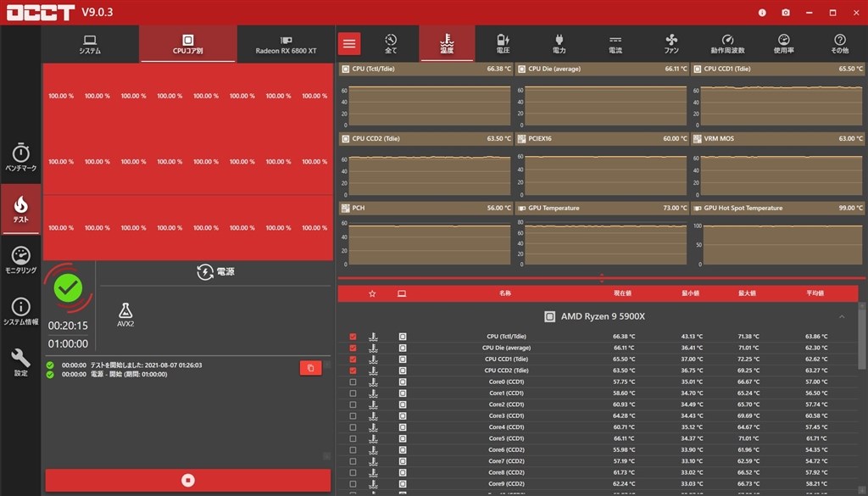Click chip icon in Core6 (CCD2) row
Image resolution: width=868 pixels, height=496 pixels.
pyautogui.click(x=403, y=450)
